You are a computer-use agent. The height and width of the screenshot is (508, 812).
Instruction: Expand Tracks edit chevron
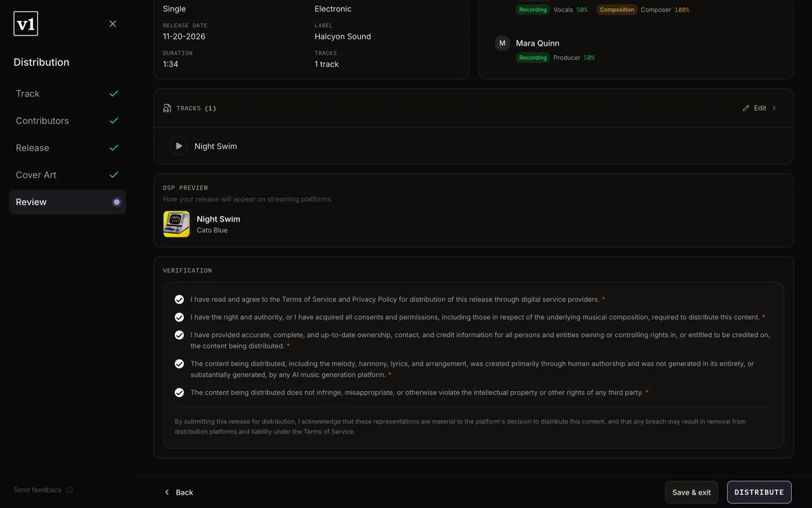[x=774, y=108]
